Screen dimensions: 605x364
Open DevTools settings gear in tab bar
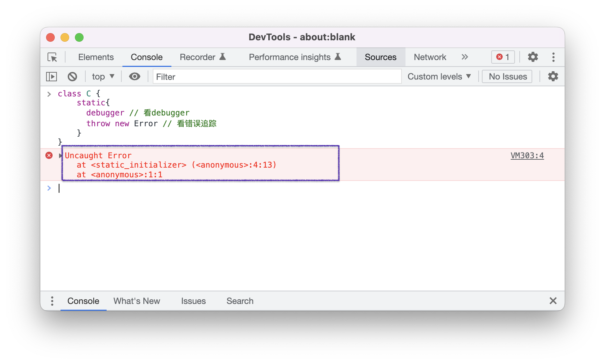click(533, 57)
